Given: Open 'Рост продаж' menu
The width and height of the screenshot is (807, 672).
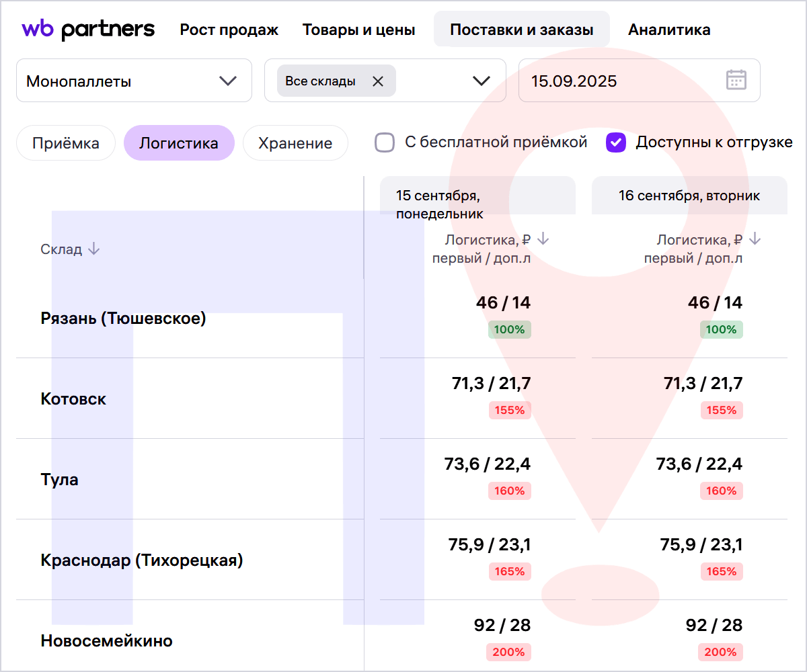Looking at the screenshot, I should 229,30.
